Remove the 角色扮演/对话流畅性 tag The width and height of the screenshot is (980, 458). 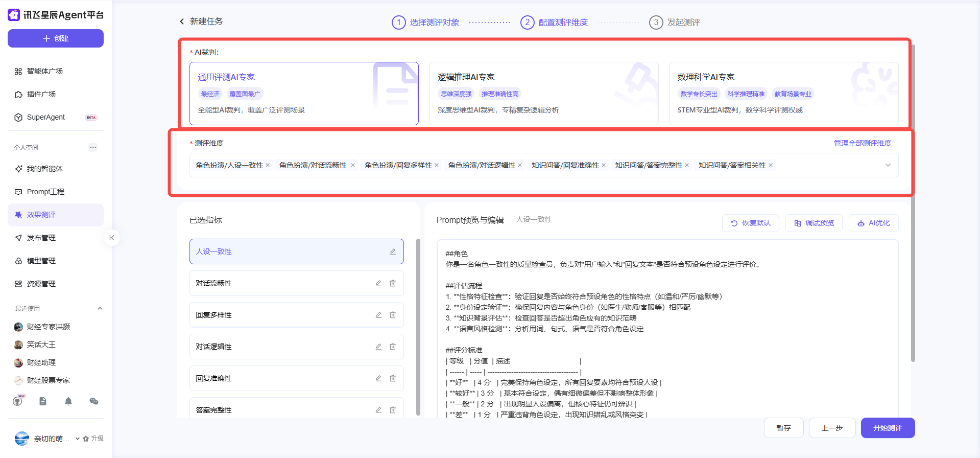coord(353,165)
